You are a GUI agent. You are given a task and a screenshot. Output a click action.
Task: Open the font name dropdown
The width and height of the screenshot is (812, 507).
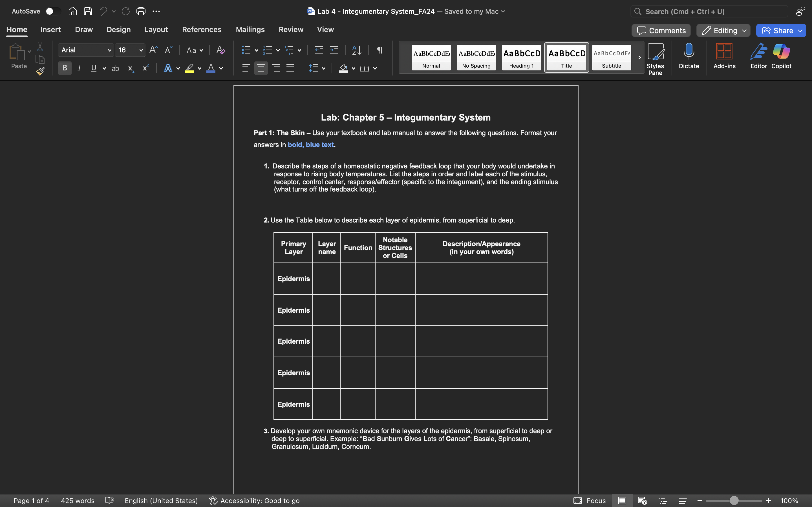tap(109, 50)
